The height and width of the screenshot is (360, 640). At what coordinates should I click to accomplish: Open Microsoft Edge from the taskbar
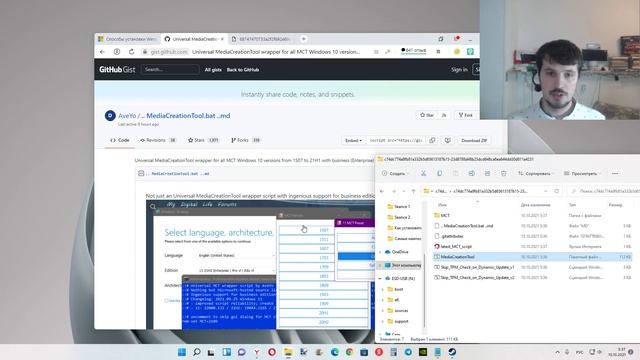[335, 352]
